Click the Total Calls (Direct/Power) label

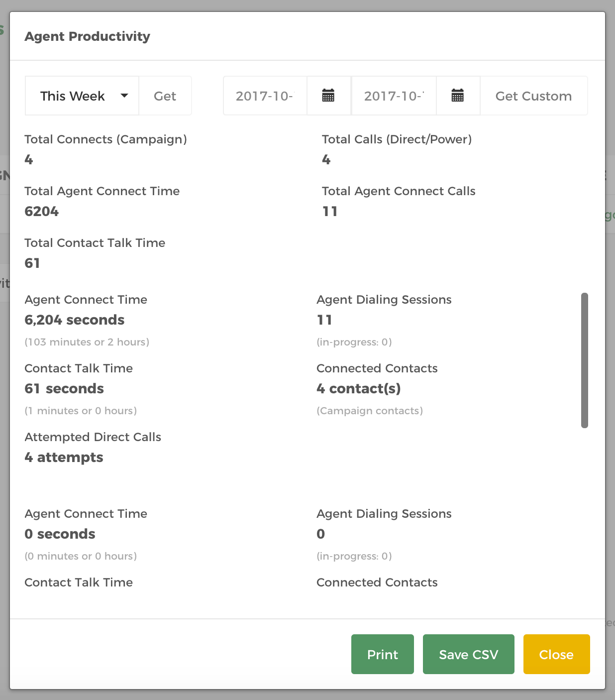point(397,139)
